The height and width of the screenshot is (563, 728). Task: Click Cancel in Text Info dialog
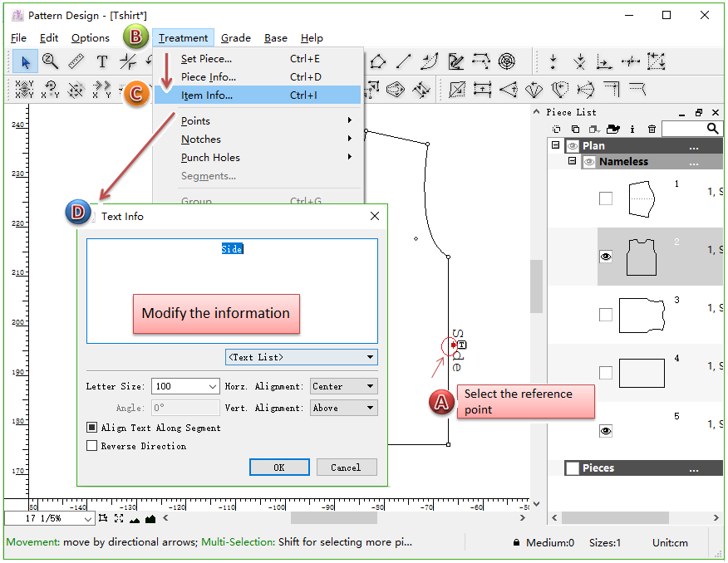[346, 468]
